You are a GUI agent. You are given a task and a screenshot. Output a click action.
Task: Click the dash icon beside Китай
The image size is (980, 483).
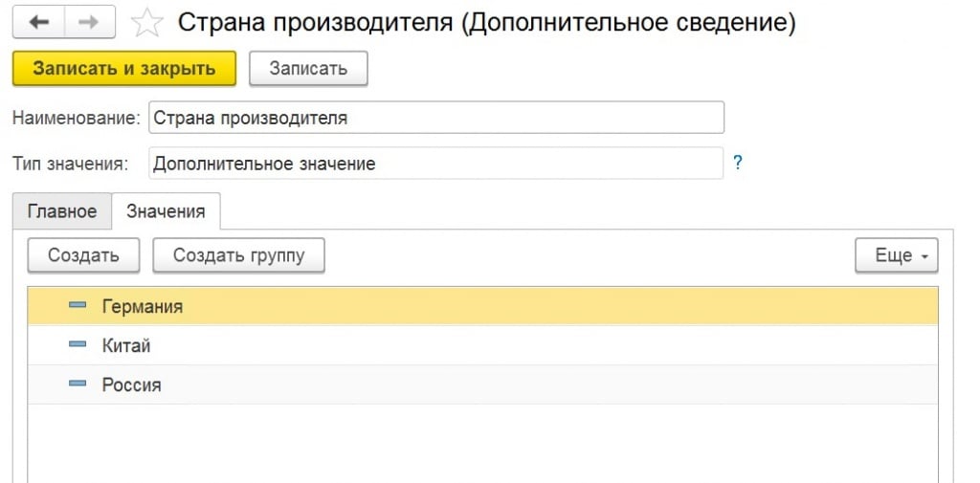pos(78,345)
